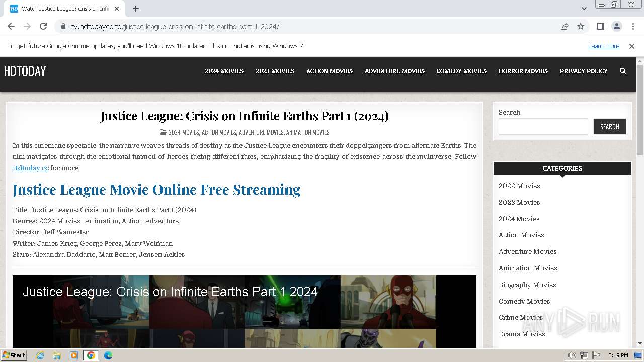Open PRIVACY POLICY menu item
The height and width of the screenshot is (362, 644).
pyautogui.click(x=584, y=71)
